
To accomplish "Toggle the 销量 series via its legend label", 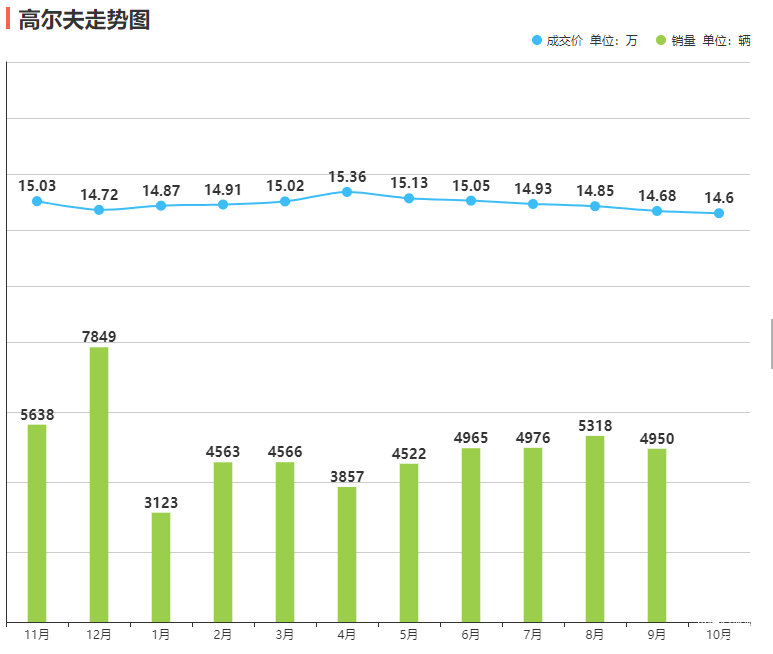I will (x=684, y=41).
